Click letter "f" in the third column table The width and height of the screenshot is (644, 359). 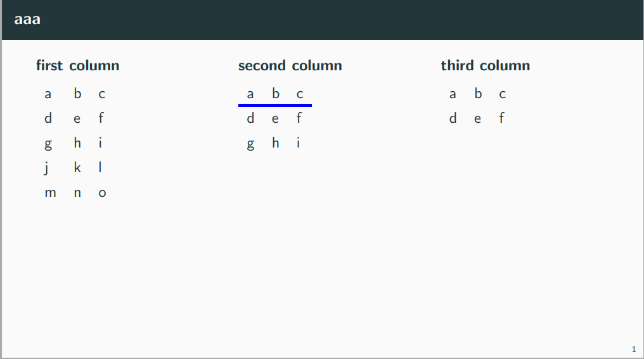pos(501,118)
